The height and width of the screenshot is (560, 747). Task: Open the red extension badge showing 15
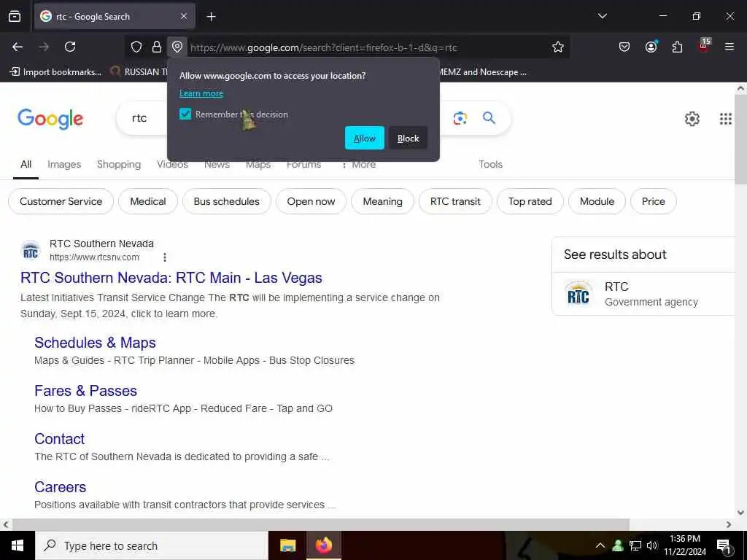tap(704, 44)
